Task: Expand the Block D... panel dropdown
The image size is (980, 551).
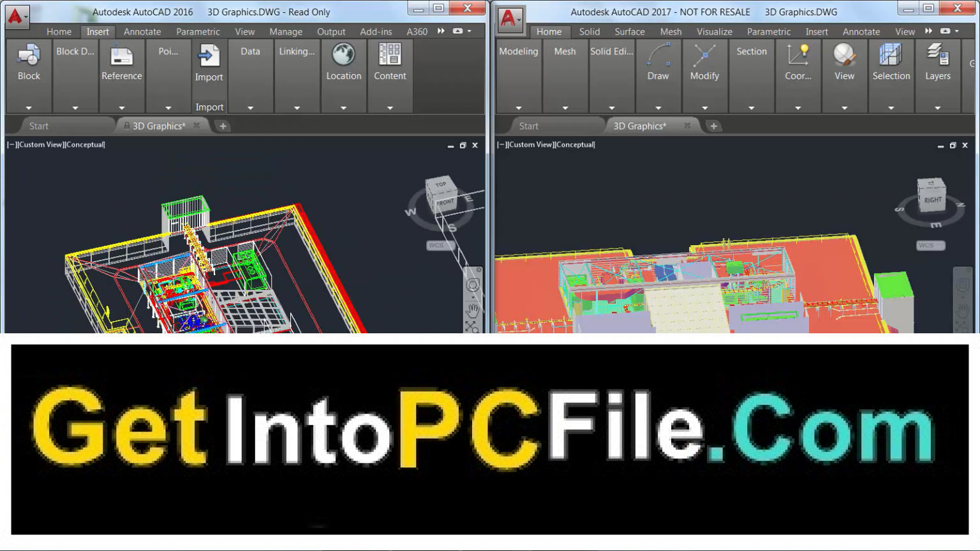Action: point(75,108)
